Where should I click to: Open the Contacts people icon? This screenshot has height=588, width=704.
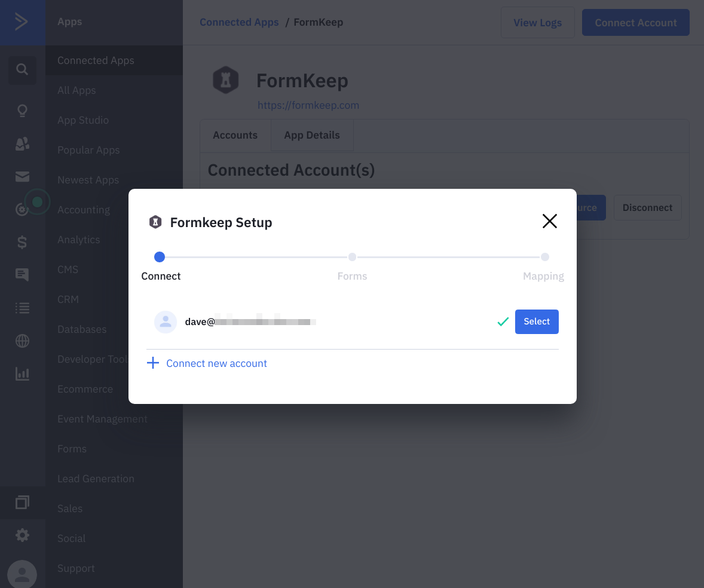[22, 143]
